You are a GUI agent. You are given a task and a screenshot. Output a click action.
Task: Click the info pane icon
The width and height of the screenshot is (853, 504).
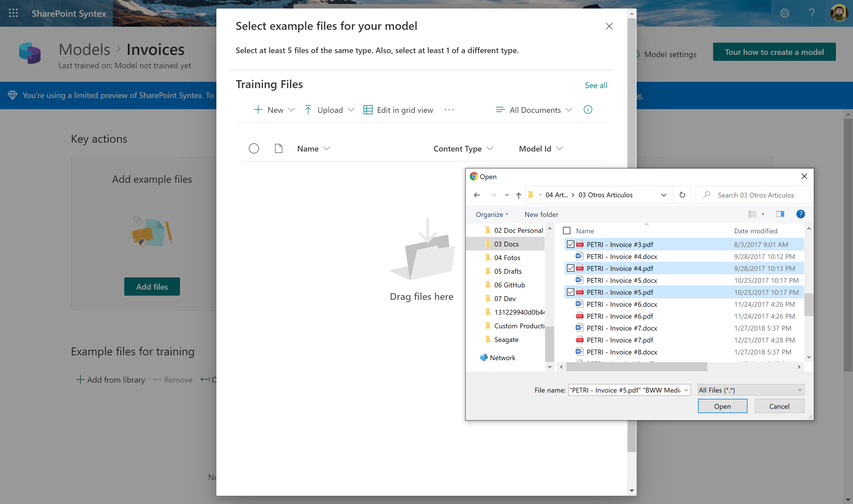tap(588, 110)
